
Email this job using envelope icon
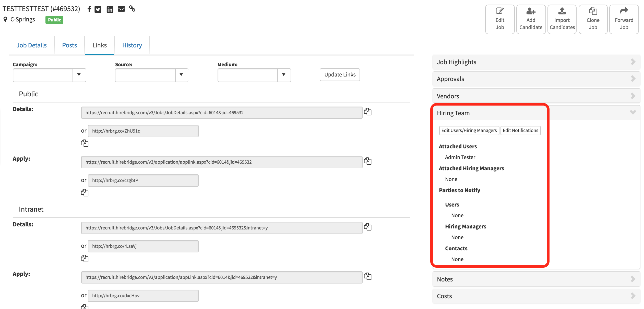pos(121,9)
